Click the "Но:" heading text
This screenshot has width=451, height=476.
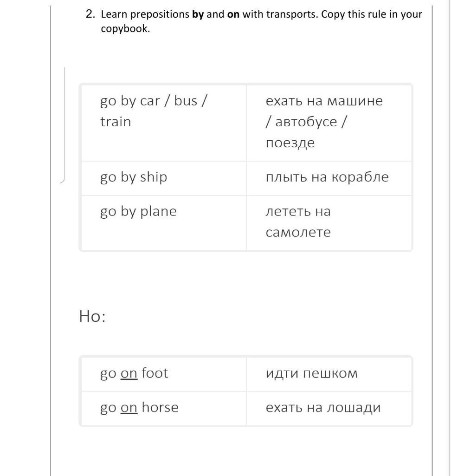[x=92, y=316]
